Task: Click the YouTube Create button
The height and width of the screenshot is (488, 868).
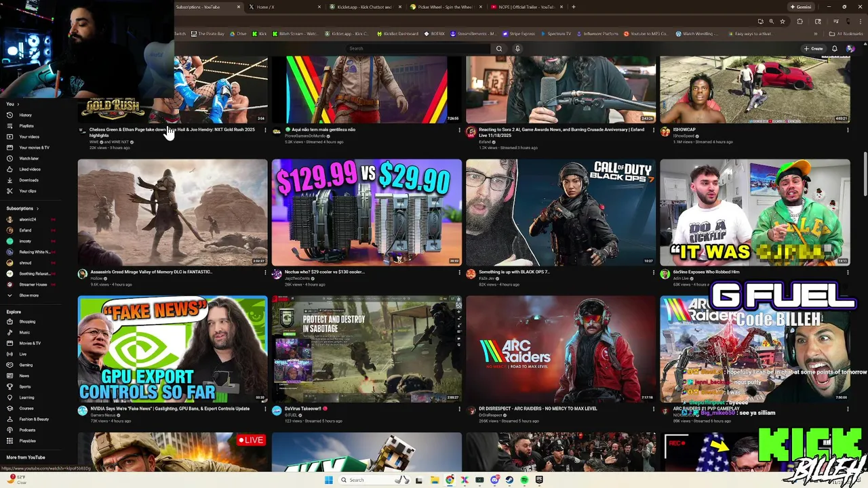Action: [813, 49]
